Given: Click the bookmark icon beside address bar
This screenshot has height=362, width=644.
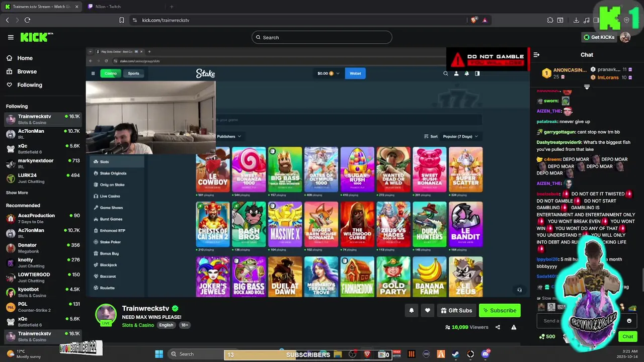Looking at the screenshot, I should coord(122,20).
